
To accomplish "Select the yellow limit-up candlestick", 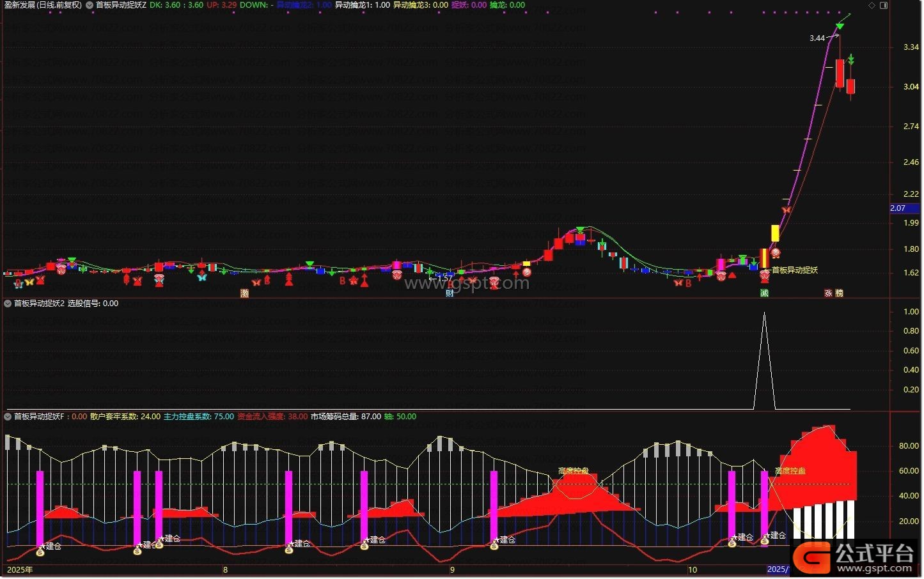I will 775,233.
